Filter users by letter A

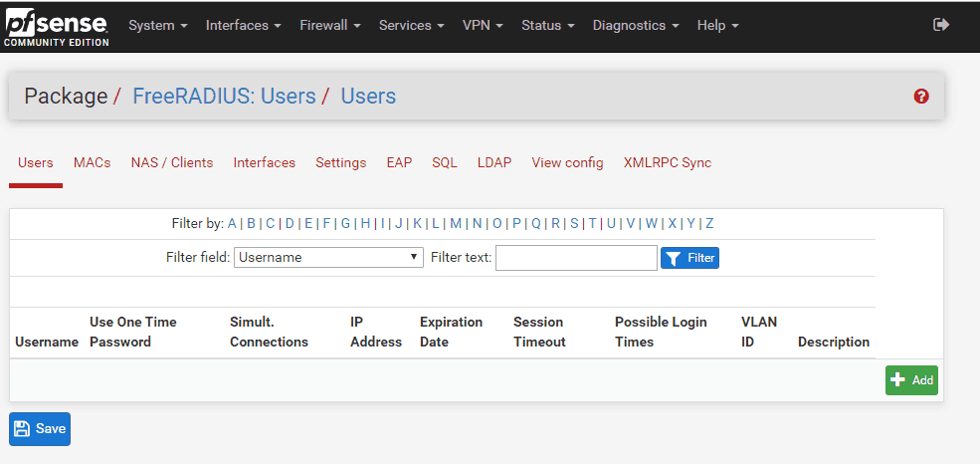click(232, 223)
